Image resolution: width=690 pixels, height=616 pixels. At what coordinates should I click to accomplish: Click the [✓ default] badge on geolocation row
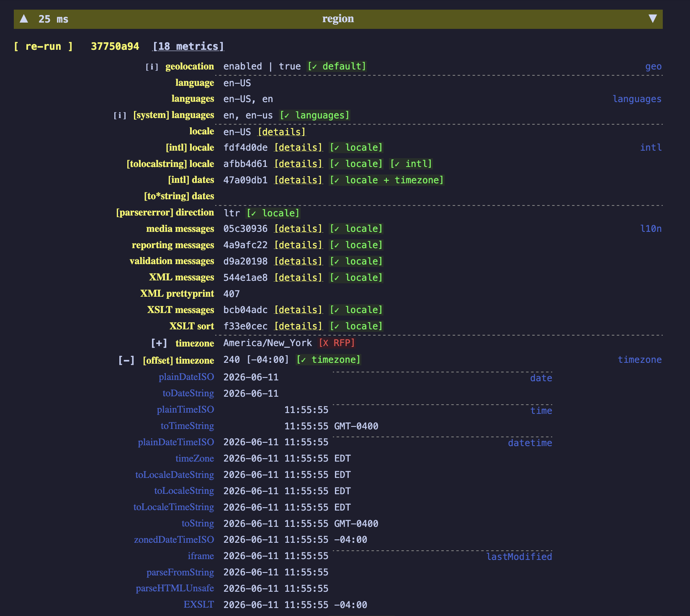tap(337, 67)
